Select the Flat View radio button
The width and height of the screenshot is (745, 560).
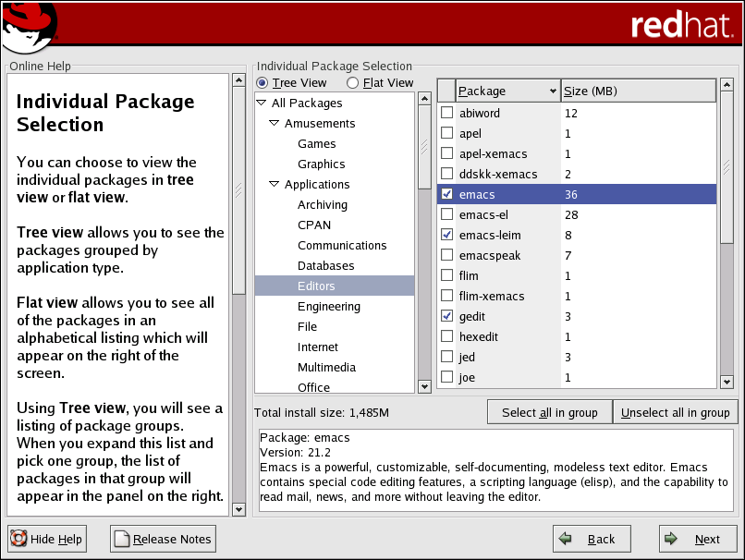(x=353, y=83)
